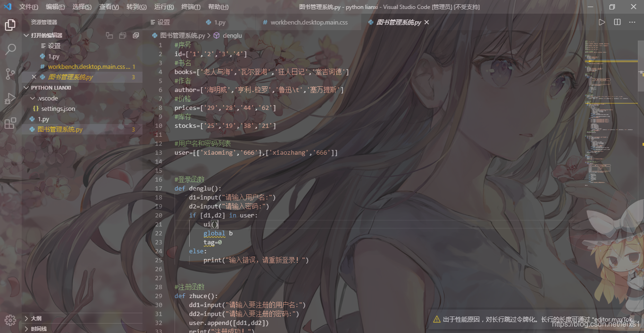This screenshot has width=644, height=333.
Task: Open the Search view
Action: point(10,49)
